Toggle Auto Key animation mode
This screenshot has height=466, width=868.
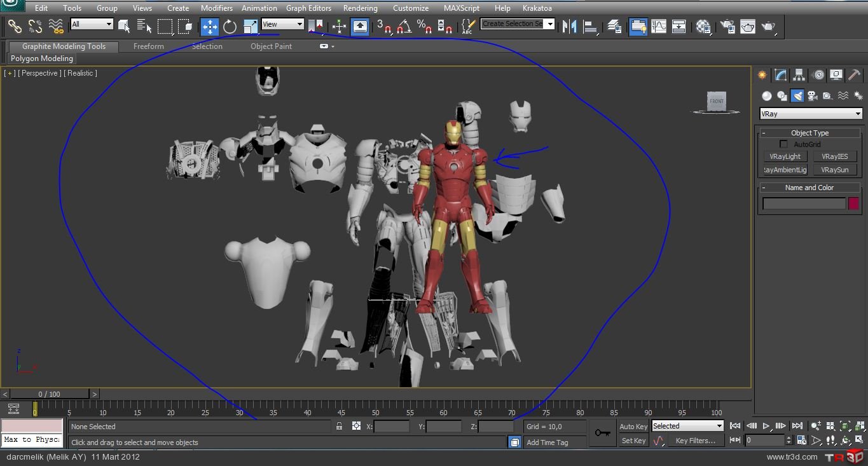coord(633,427)
